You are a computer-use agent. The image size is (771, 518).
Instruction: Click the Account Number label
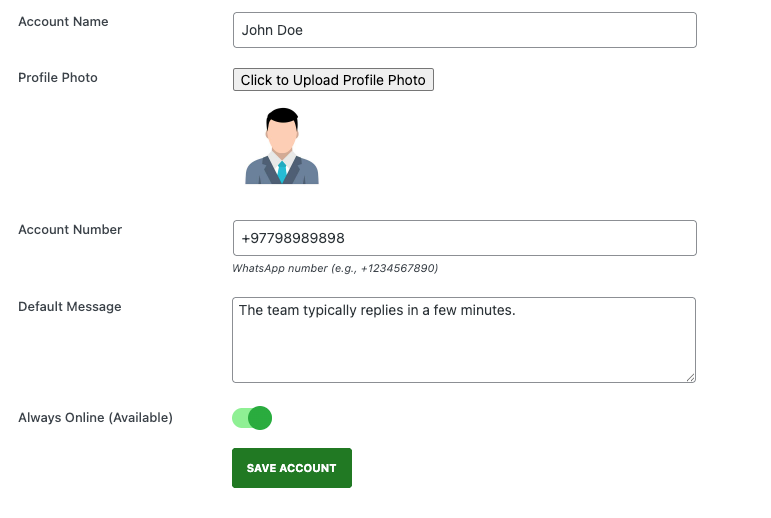coord(70,230)
